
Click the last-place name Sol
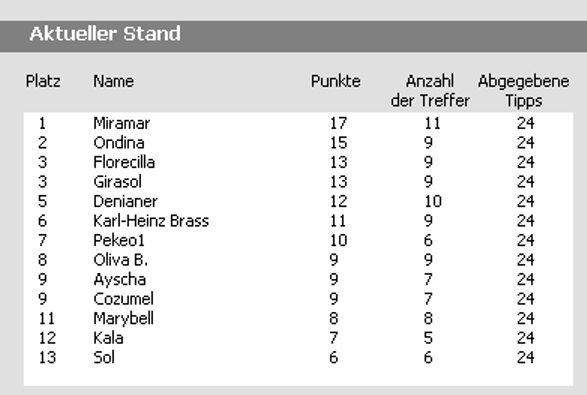104,358
